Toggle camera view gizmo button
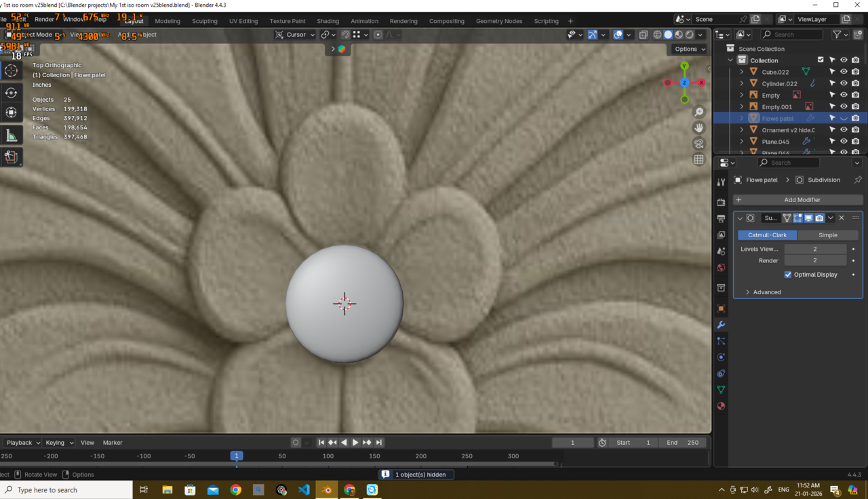868x499 pixels. pyautogui.click(x=699, y=144)
